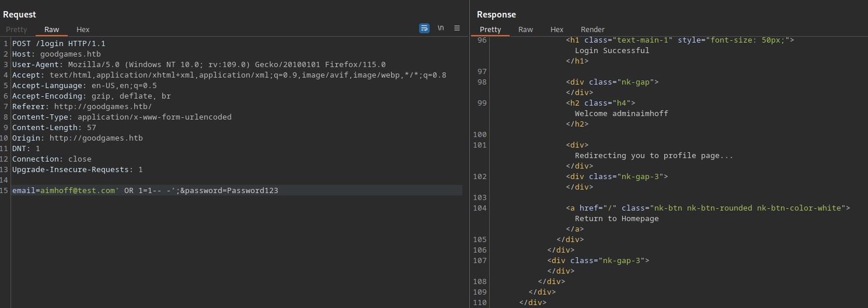
Task: Open the Request panel hamburger menu
Action: [457, 28]
